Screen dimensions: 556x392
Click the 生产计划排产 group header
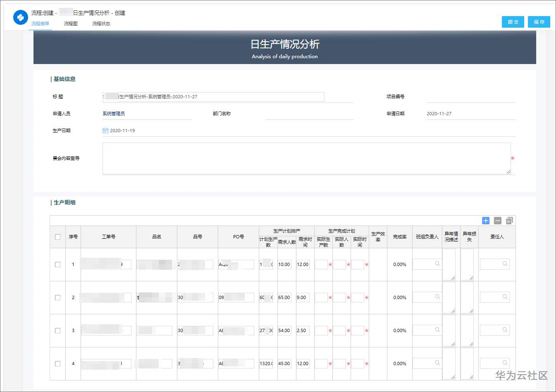pos(286,231)
